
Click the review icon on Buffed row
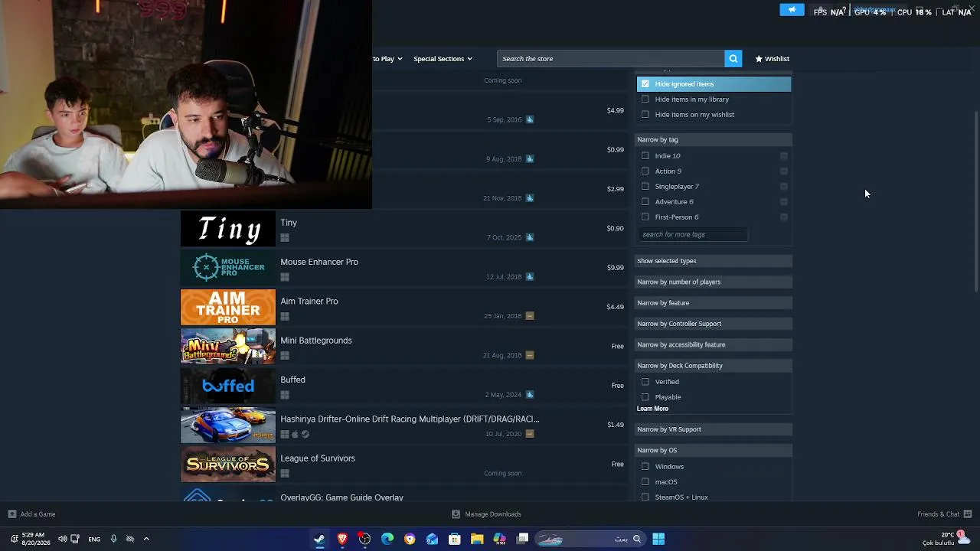click(530, 395)
